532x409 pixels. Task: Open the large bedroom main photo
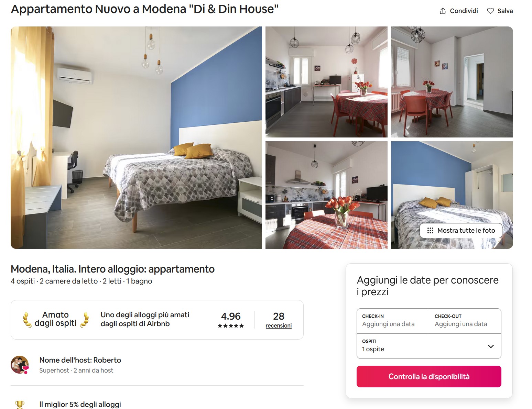pos(136,137)
